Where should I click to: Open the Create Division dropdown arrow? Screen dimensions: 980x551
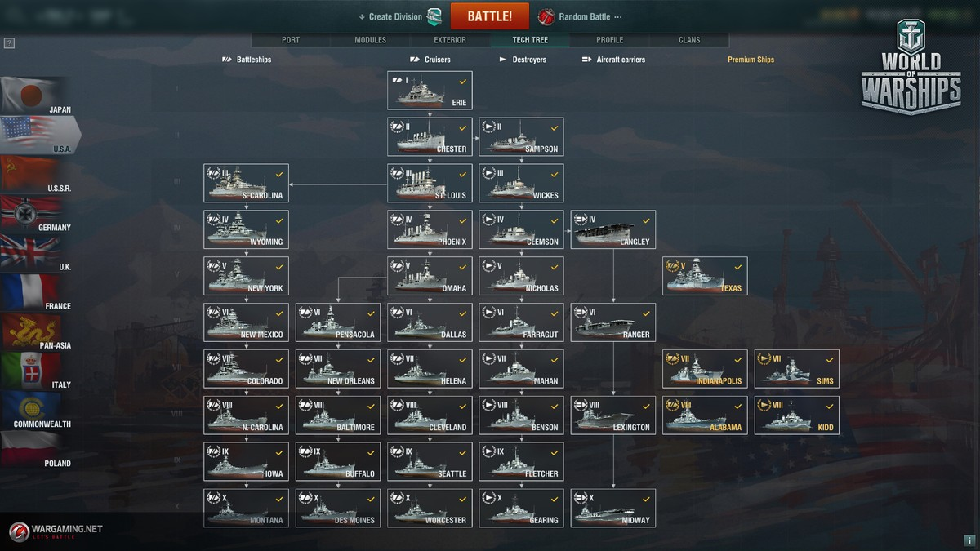click(x=362, y=17)
